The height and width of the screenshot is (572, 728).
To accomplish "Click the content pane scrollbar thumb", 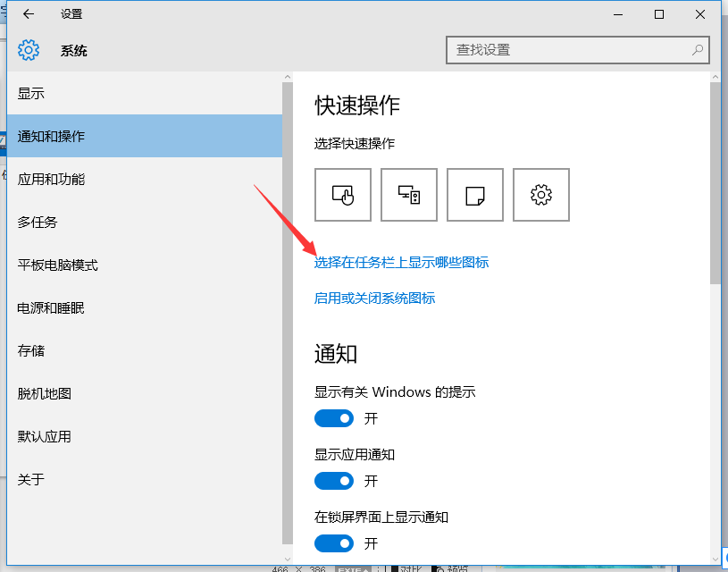I will (x=715, y=183).
